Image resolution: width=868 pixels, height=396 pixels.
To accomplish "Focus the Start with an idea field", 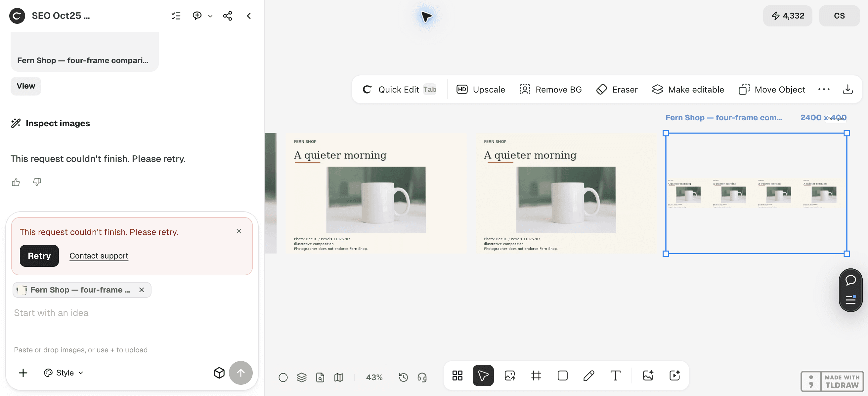I will (131, 313).
